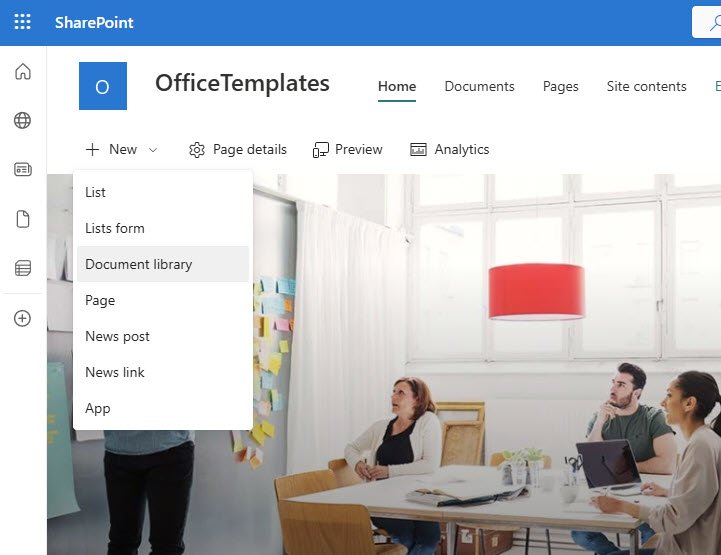Screen dimensions: 721x555
Task: Expand the New dropdown chevron
Action: click(153, 150)
